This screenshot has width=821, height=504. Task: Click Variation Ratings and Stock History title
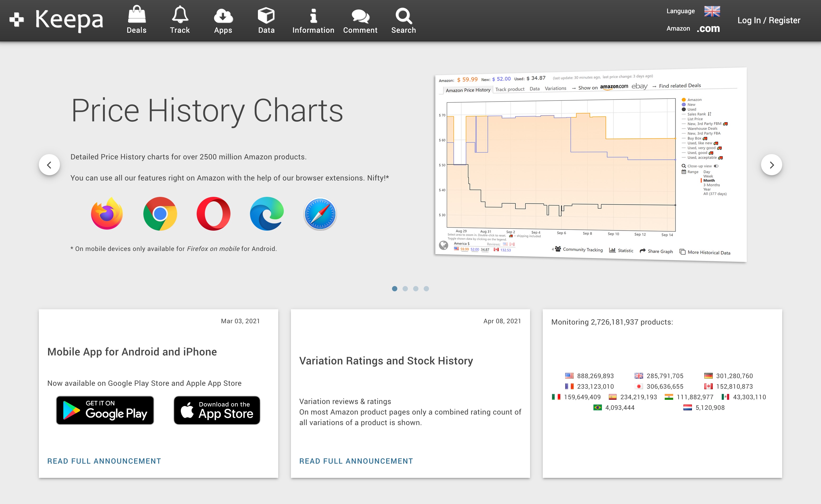coord(386,361)
